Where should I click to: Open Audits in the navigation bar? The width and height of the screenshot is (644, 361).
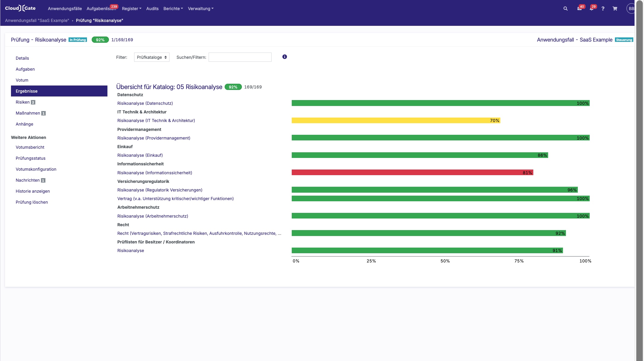152,9
